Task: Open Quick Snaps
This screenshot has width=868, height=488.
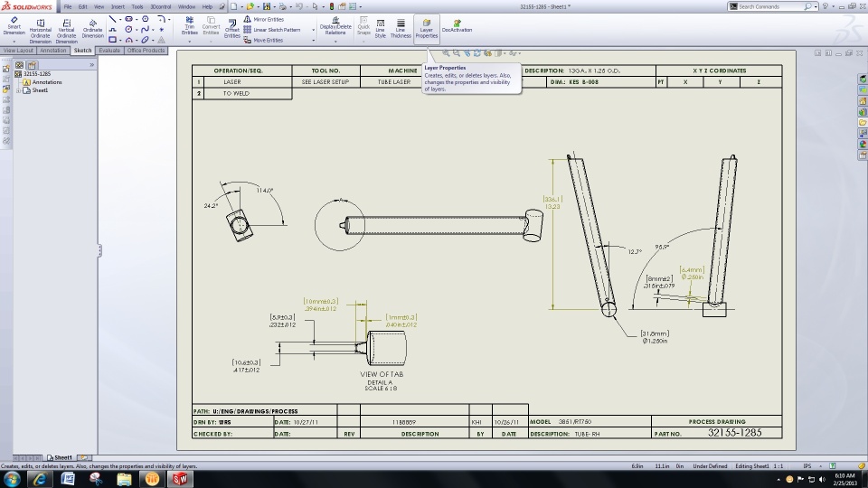Action: (363, 26)
